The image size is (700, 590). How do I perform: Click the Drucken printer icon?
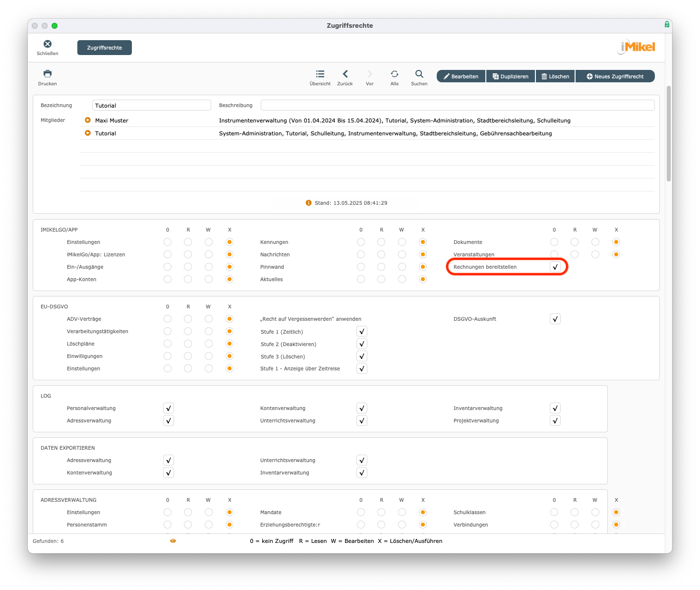(48, 74)
